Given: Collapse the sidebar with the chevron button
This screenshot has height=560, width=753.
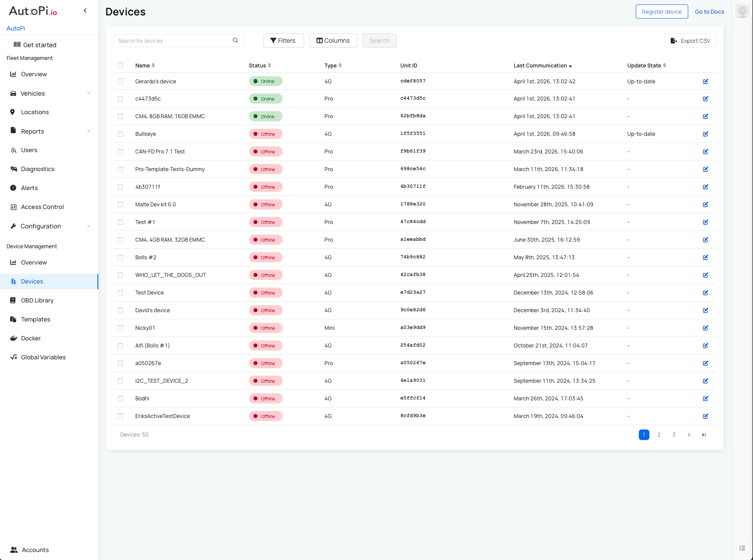Looking at the screenshot, I should 85,10.
